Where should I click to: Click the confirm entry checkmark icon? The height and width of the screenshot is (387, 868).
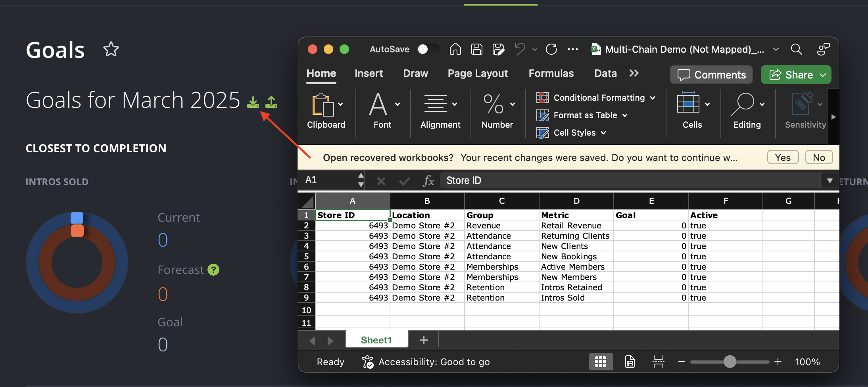click(x=404, y=181)
